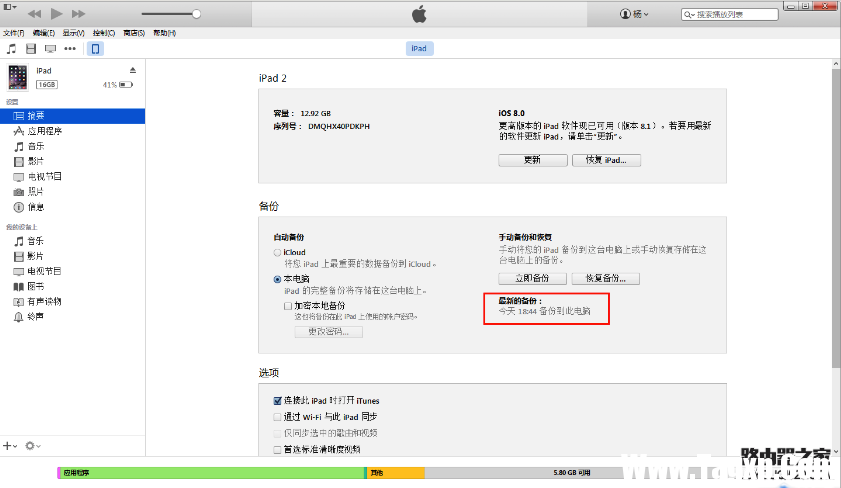Screen dimensions: 841x488
Task: Open the 商店 menu
Action: click(134, 33)
